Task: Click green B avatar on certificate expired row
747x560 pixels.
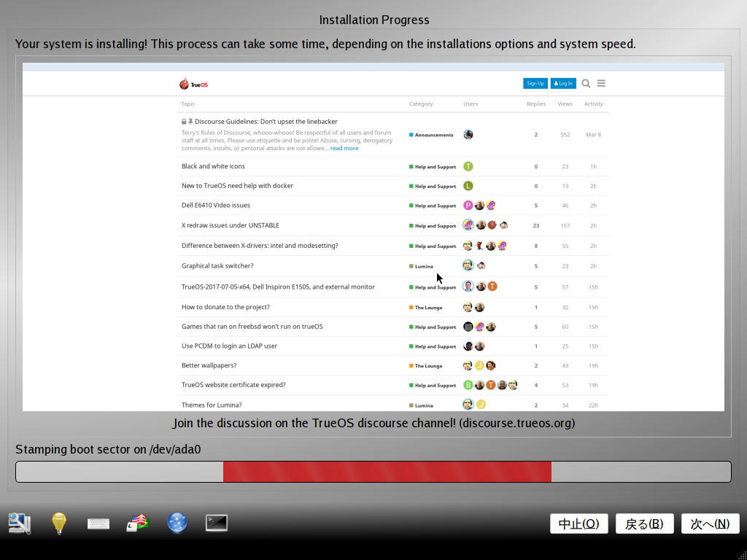Action: (x=468, y=385)
